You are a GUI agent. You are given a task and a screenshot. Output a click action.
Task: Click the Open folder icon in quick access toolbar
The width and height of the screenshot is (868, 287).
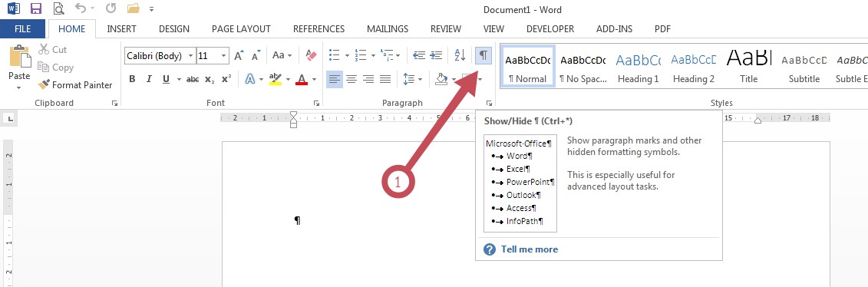(133, 9)
